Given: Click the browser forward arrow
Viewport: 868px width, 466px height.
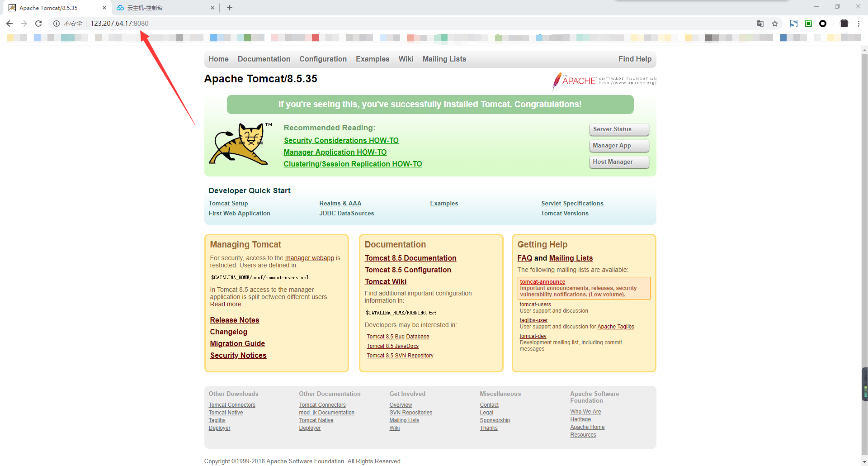Looking at the screenshot, I should pos(24,24).
